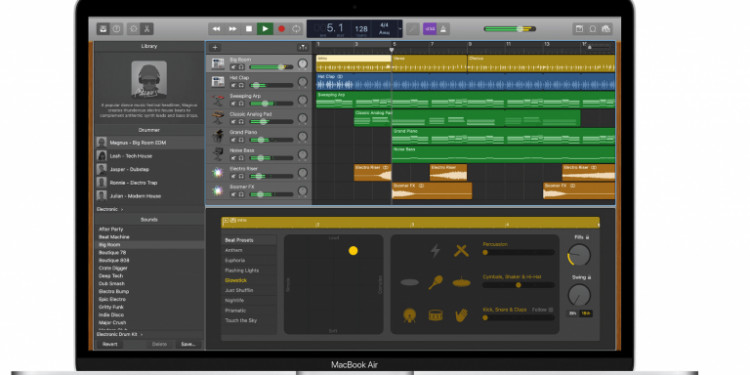Click the red Record button
Image resolution: width=750 pixels, height=375 pixels.
pos(281,29)
